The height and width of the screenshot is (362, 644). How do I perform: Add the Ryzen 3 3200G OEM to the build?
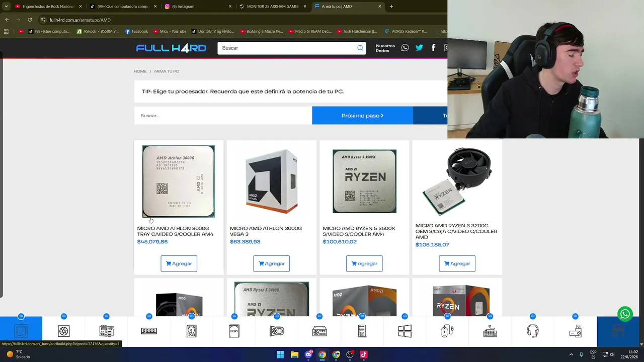[x=457, y=263]
